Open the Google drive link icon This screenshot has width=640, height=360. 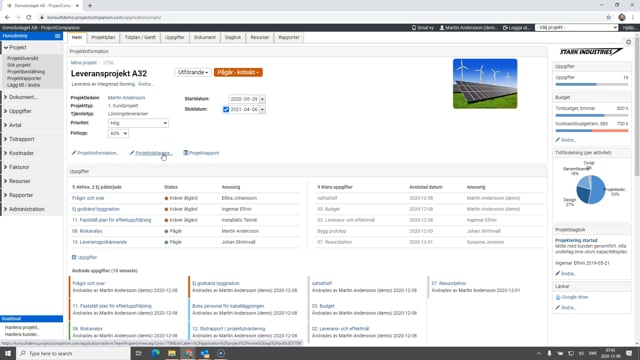tap(558, 297)
